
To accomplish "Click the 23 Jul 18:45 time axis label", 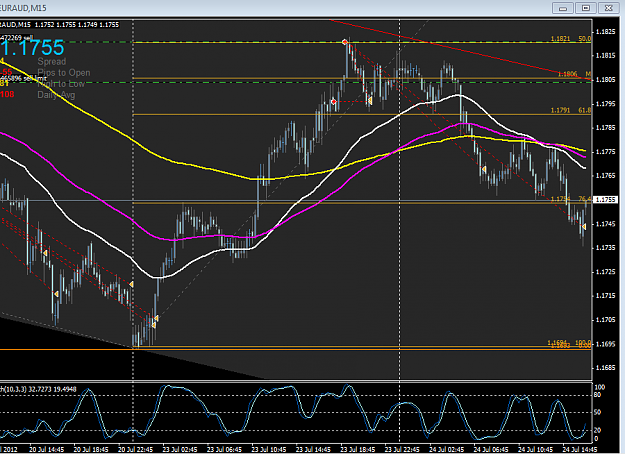I will pyautogui.click(x=358, y=449).
